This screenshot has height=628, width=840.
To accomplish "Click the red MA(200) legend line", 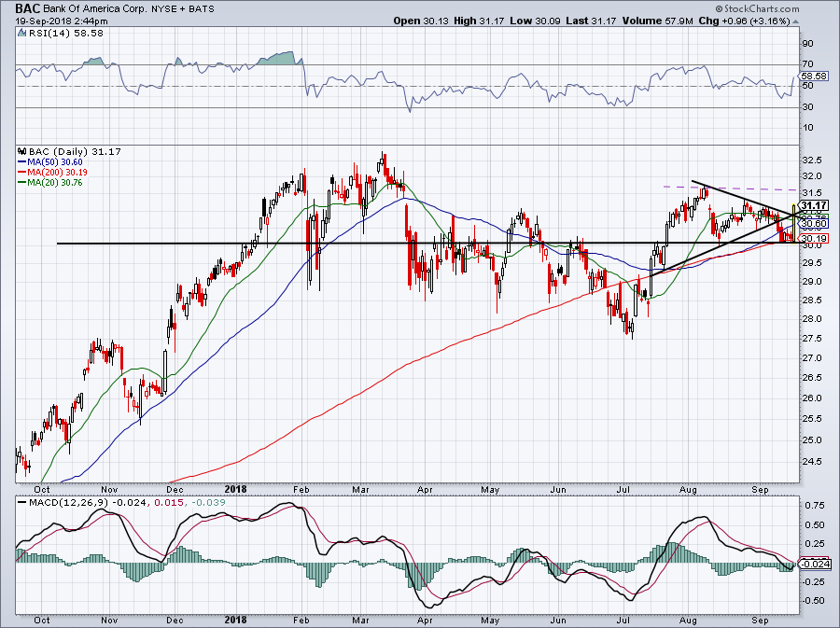I will (22, 173).
